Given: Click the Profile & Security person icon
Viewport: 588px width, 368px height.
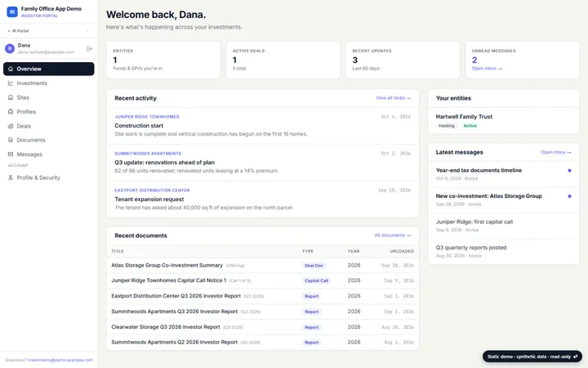Looking at the screenshot, I should (11, 177).
